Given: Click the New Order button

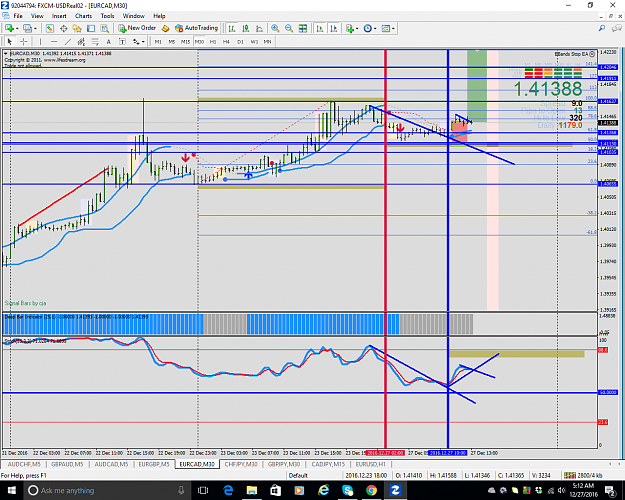Looking at the screenshot, I should pos(137,28).
